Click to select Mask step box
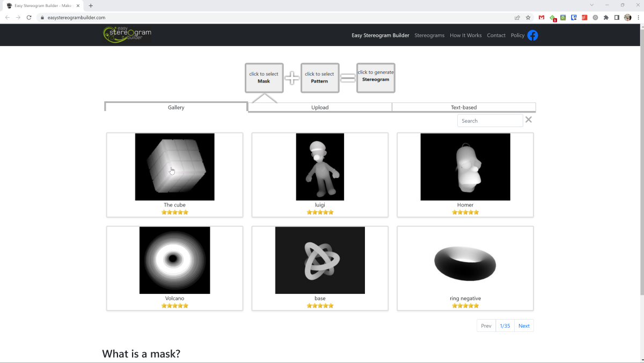644x363 pixels. tap(264, 78)
